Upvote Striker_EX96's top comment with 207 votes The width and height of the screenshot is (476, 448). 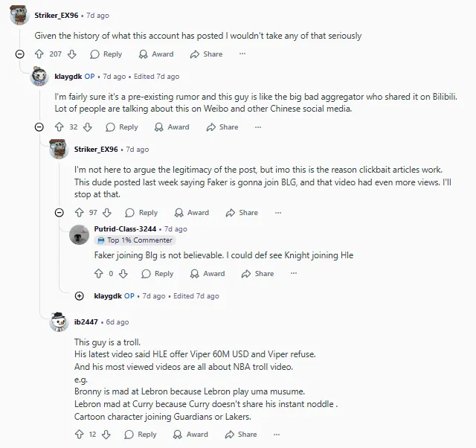pos(39,54)
